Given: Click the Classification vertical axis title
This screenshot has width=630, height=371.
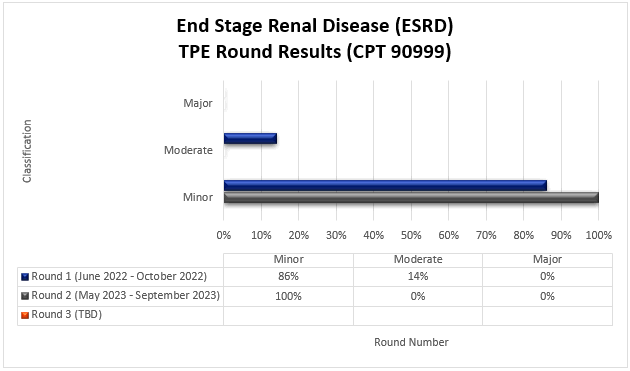Looking at the screenshot, I should [27, 151].
